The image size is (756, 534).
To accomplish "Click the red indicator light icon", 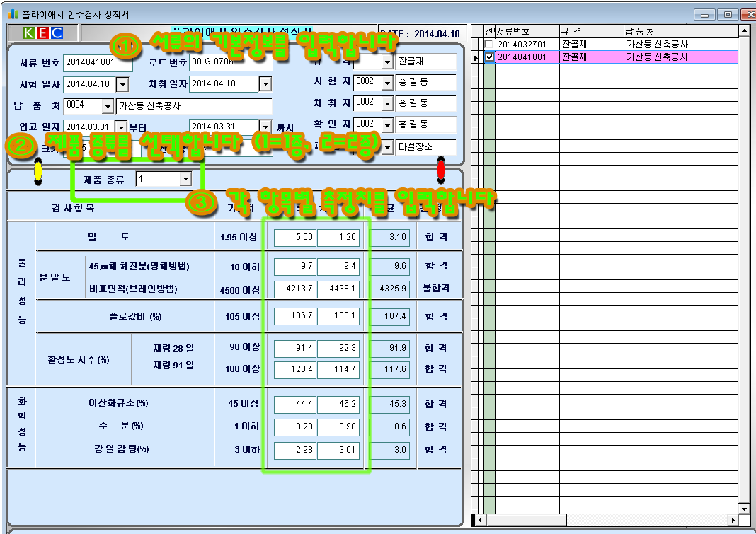I will [441, 170].
